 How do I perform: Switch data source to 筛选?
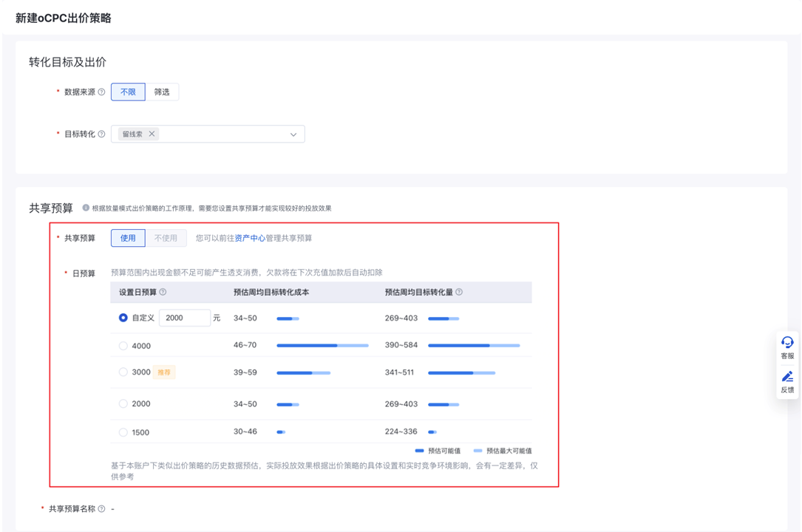[162, 92]
